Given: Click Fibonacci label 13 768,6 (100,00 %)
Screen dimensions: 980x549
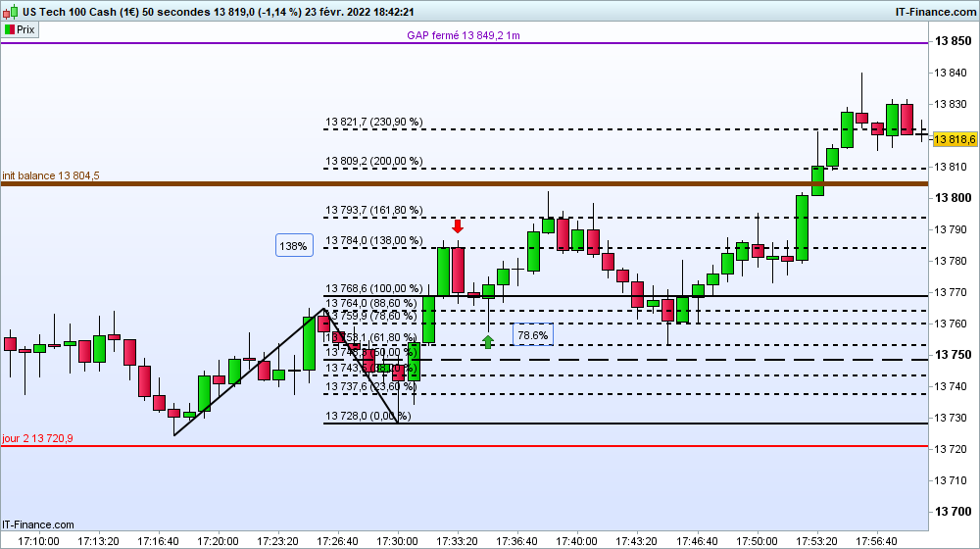Looking at the screenshot, I should coord(373,288).
